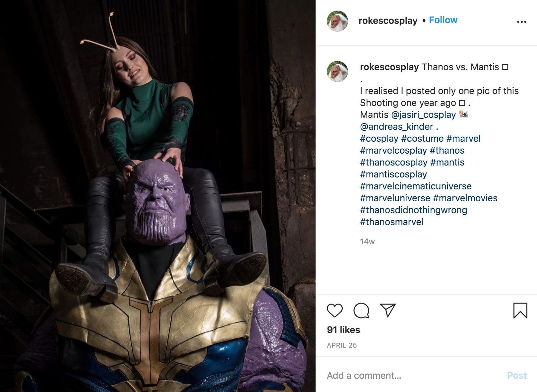Open the rokescosplay username in the header

pos(388,21)
